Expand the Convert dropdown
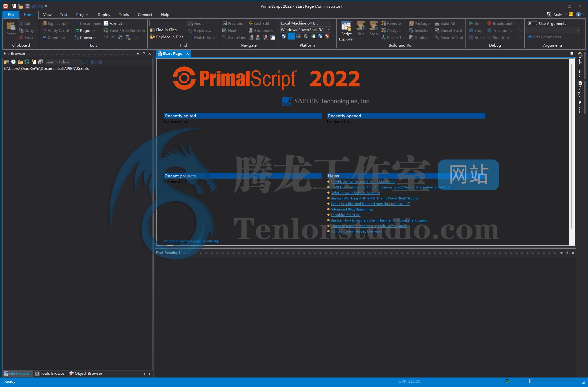 pos(96,38)
